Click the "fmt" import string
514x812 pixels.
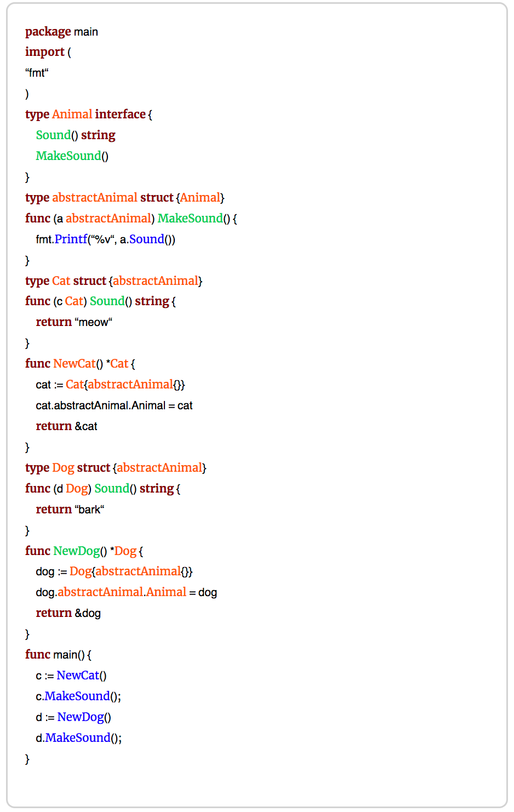click(37, 72)
